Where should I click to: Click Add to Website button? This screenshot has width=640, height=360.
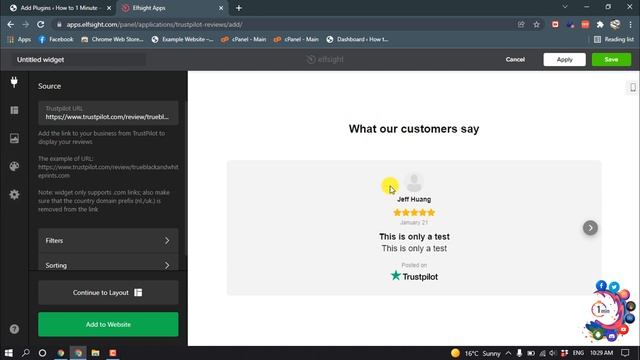[x=108, y=324]
